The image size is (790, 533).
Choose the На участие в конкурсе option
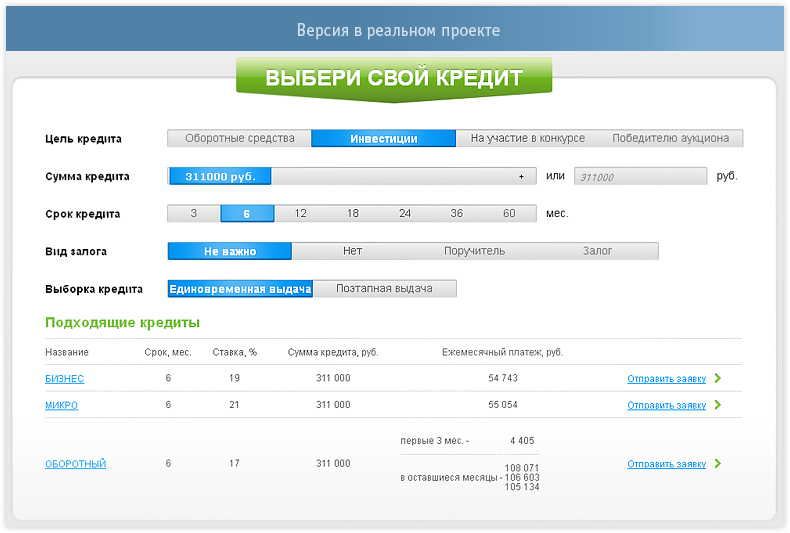click(x=528, y=139)
